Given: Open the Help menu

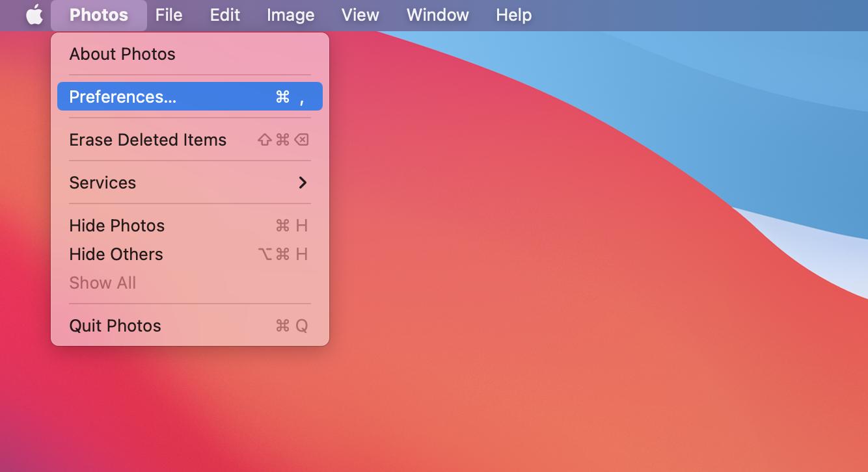Looking at the screenshot, I should (x=513, y=14).
